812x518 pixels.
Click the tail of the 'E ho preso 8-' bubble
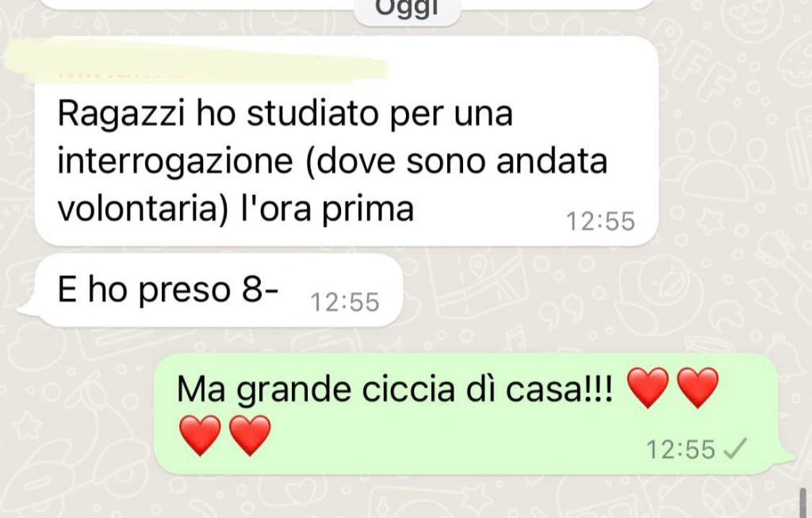click(x=27, y=309)
